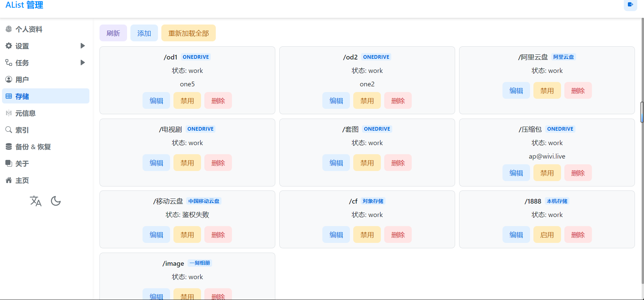Image resolution: width=644 pixels, height=300 pixels.
Task: Edit the /电视剧 storage
Action: (156, 163)
